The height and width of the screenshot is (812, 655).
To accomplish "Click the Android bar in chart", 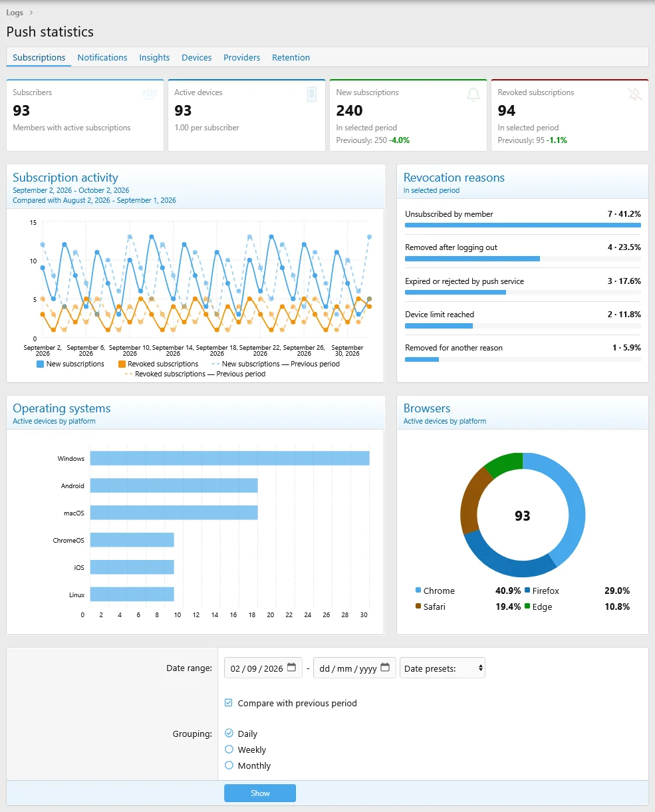I will click(x=174, y=485).
